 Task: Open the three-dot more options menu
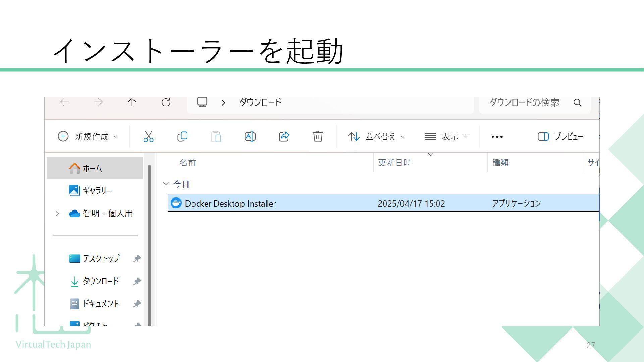click(x=497, y=137)
